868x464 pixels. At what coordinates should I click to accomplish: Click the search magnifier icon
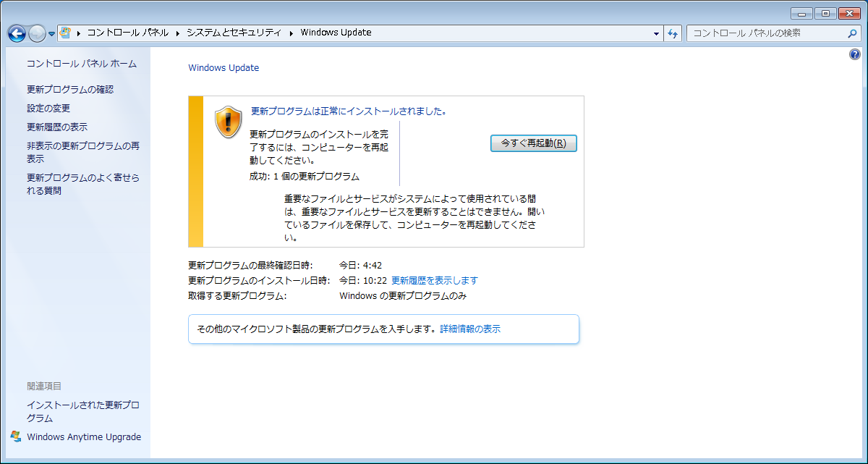pyautogui.click(x=852, y=33)
